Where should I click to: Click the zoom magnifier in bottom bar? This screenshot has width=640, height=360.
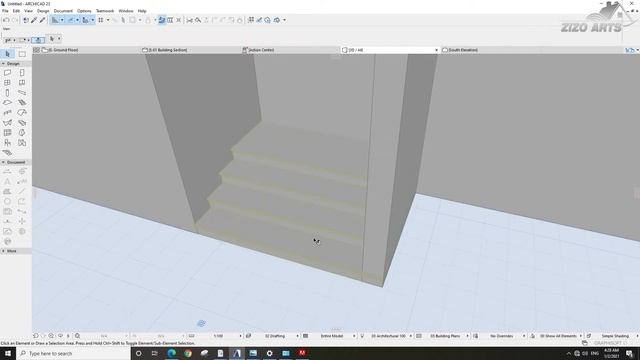click(77, 336)
